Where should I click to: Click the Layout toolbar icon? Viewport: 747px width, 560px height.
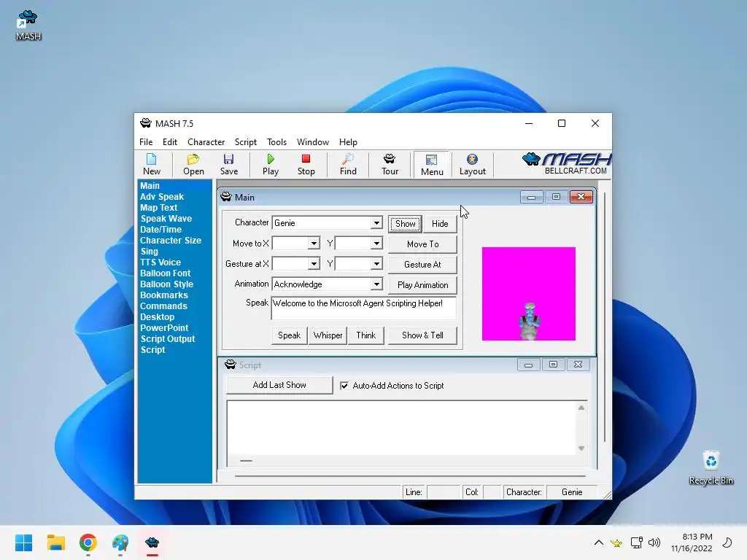point(472,164)
